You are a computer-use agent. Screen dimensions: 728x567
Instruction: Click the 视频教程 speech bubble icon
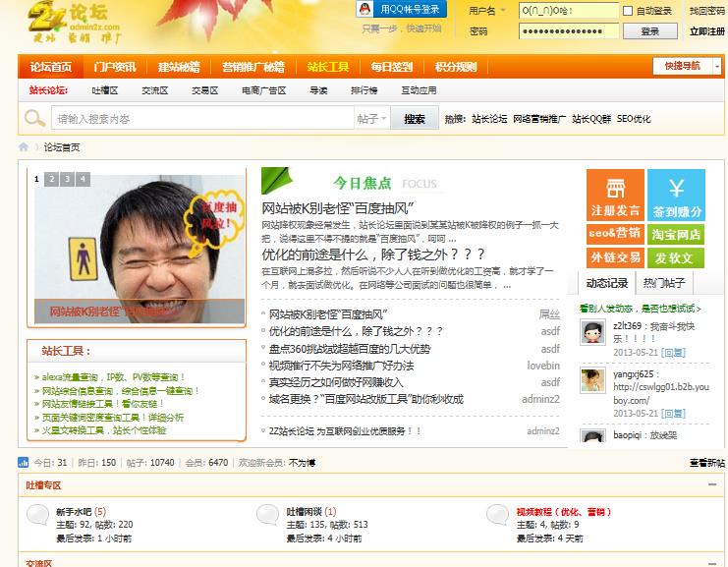[x=497, y=515]
